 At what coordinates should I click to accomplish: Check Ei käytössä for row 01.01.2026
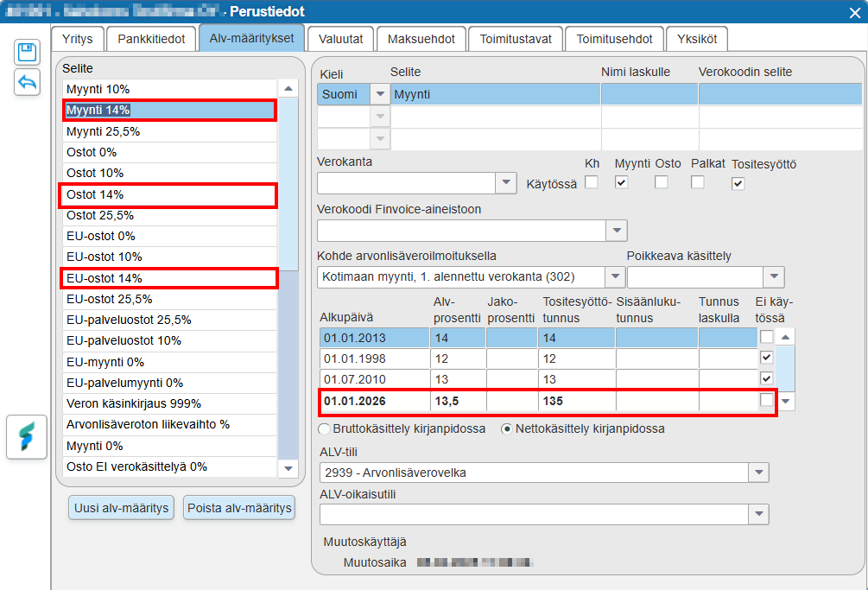click(x=766, y=400)
